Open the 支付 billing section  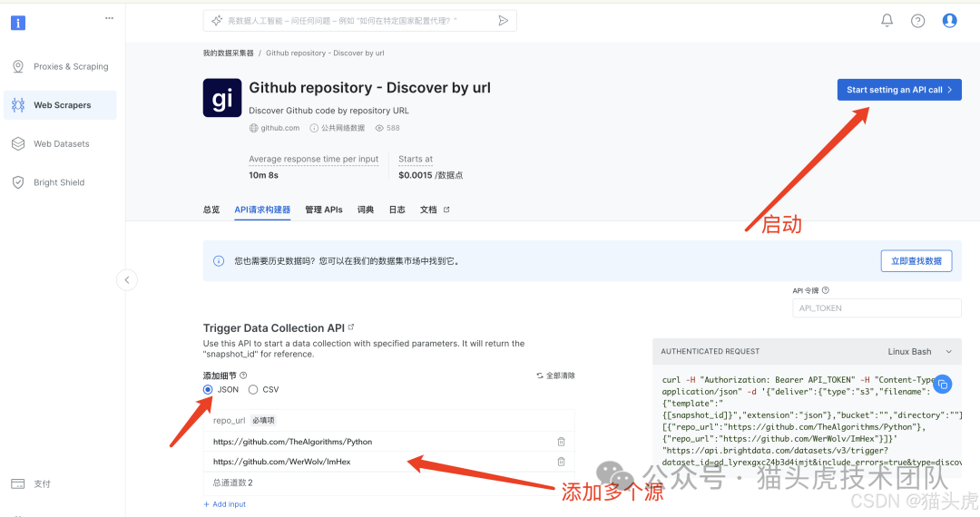31,484
